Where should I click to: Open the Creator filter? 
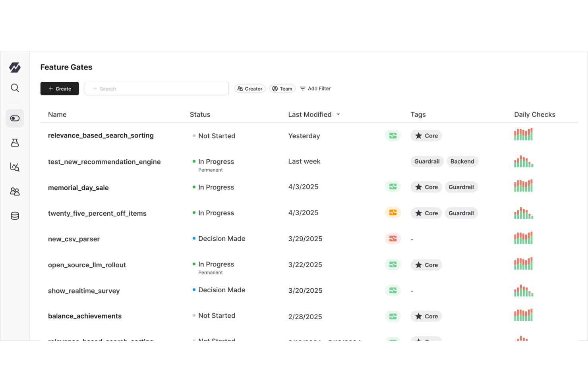250,89
